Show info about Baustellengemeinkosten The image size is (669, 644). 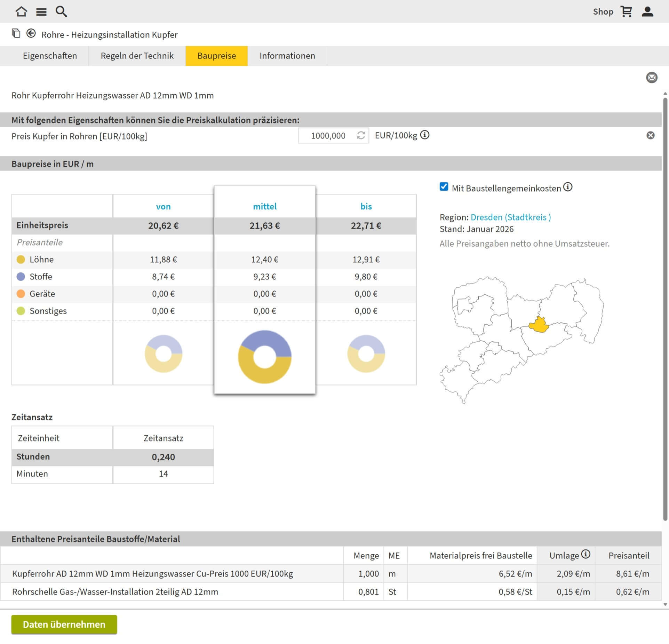pos(567,187)
